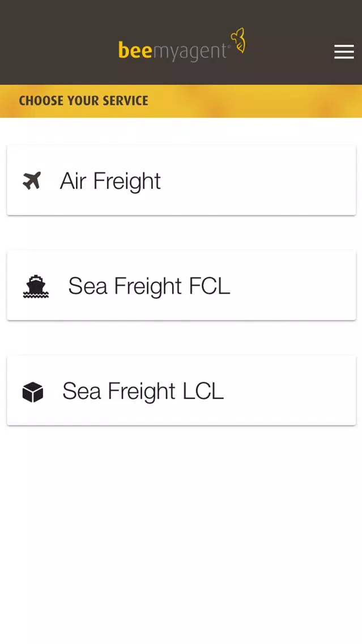Click the gray 'myagent' word in logo
The image size is (362, 644).
(x=190, y=53)
